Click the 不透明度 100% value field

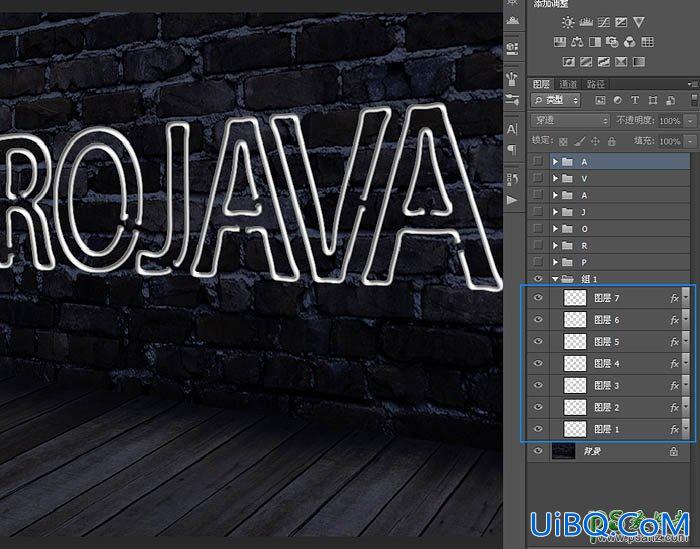(671, 121)
